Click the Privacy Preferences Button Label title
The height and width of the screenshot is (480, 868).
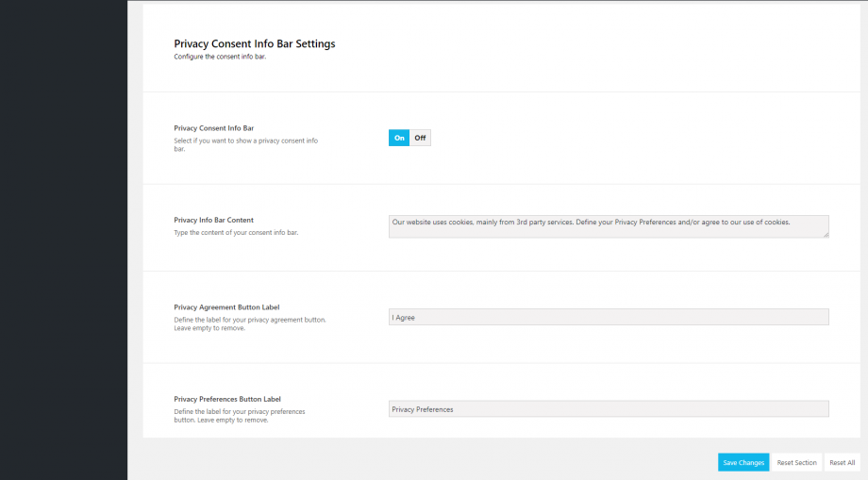(x=227, y=399)
